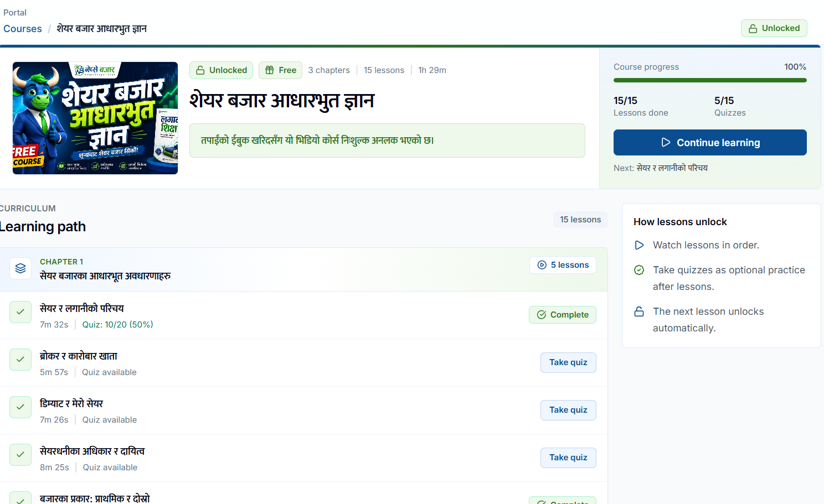This screenshot has height=504, width=824.
Task: Open lesson सेयरधनीका अधिकार र दायित्व
Action: (x=92, y=451)
